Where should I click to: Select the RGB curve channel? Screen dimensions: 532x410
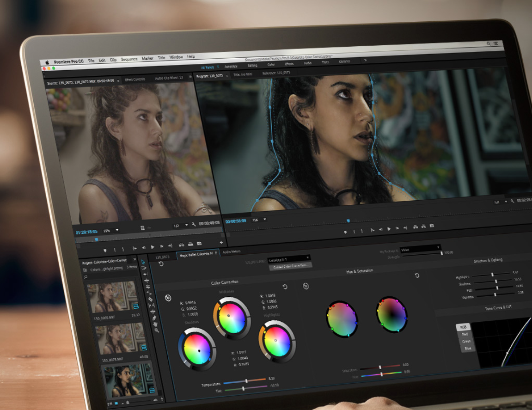pos(463,327)
